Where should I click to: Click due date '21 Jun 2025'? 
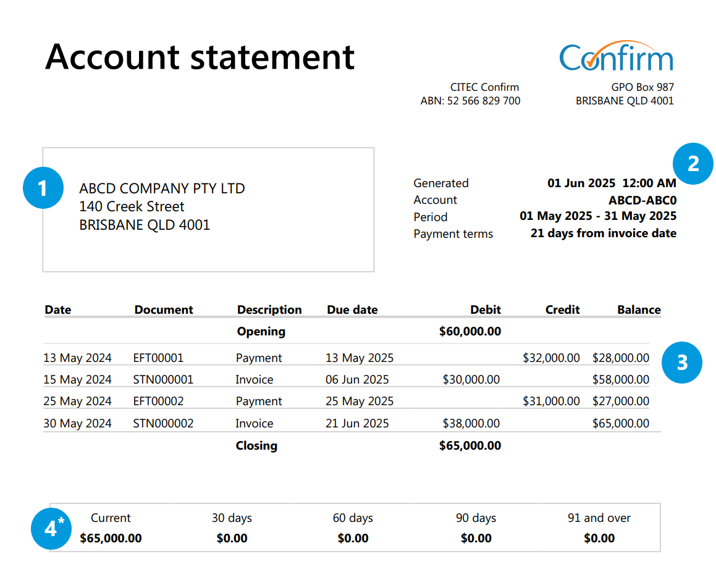[x=357, y=424]
